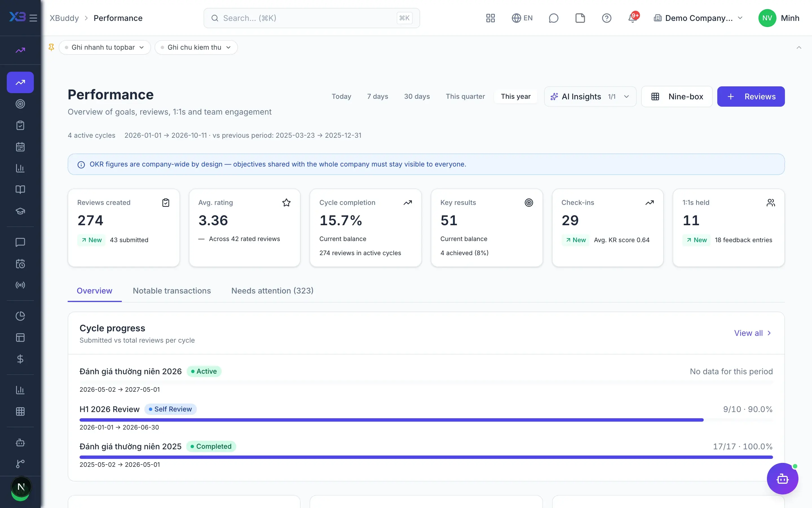Open the 'Ghi nhanh tu topbar' dropdown

(x=105, y=47)
